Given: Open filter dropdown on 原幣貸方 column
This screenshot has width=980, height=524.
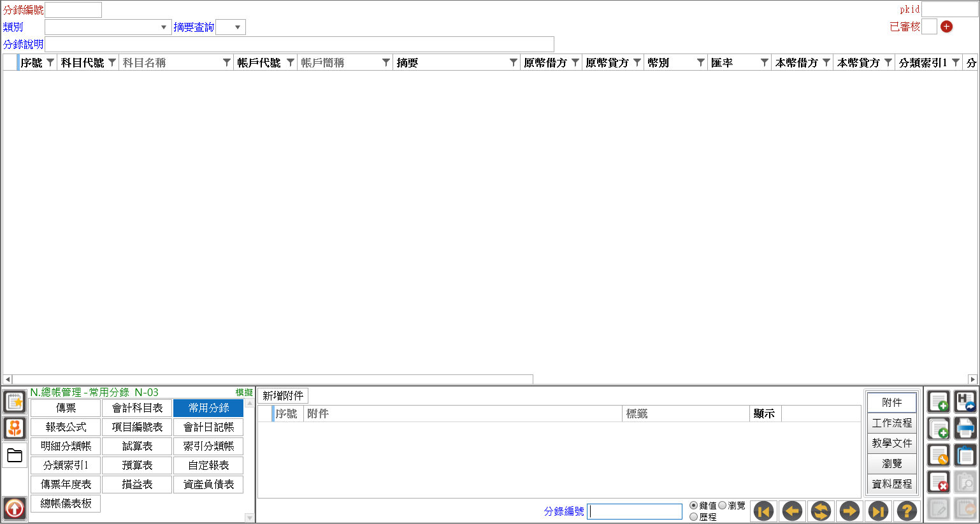Looking at the screenshot, I should [x=637, y=62].
